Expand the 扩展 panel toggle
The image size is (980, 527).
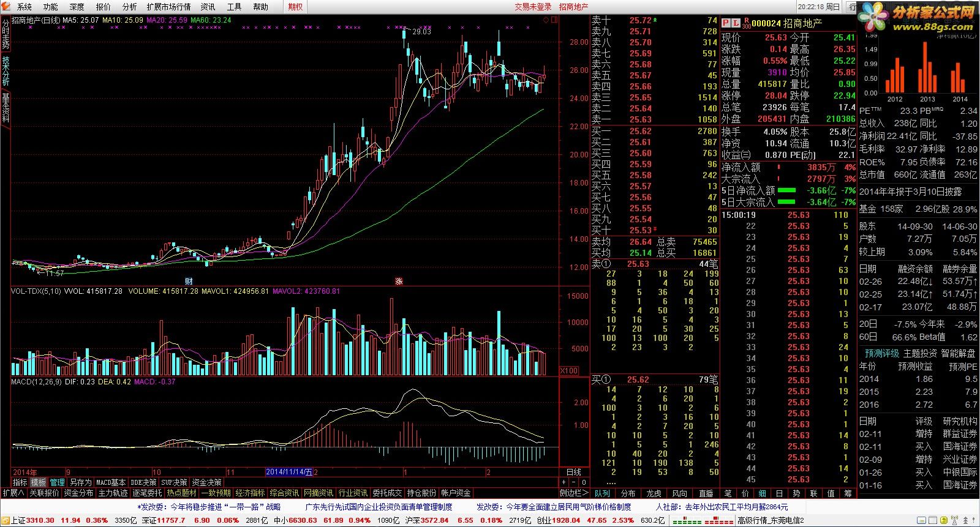13,493
